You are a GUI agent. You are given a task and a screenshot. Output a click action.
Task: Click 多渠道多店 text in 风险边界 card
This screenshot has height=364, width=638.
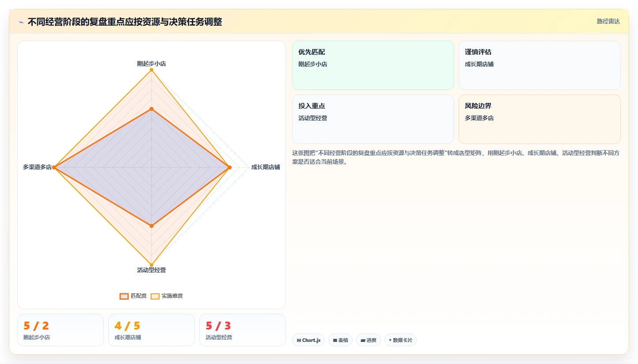pos(479,118)
